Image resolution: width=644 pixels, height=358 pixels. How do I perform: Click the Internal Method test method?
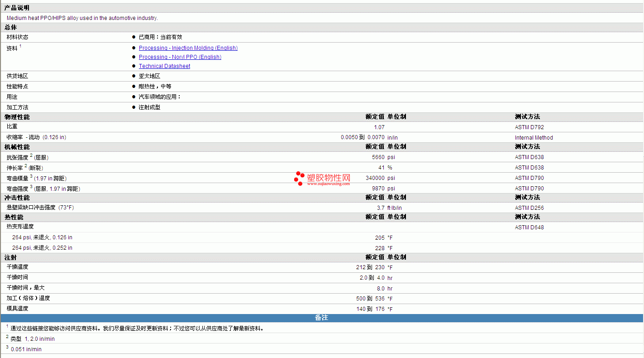(x=534, y=138)
